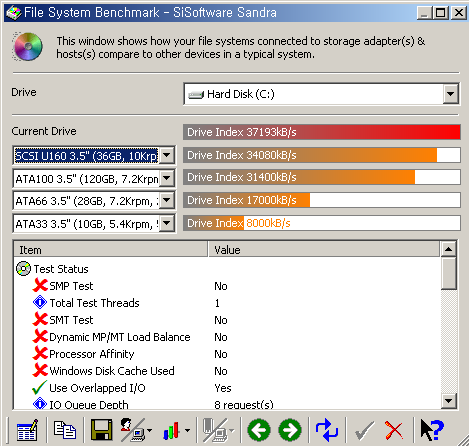Click the X icon beside Windows Disk Cache Used
The image size is (469, 446).
pyautogui.click(x=40, y=370)
